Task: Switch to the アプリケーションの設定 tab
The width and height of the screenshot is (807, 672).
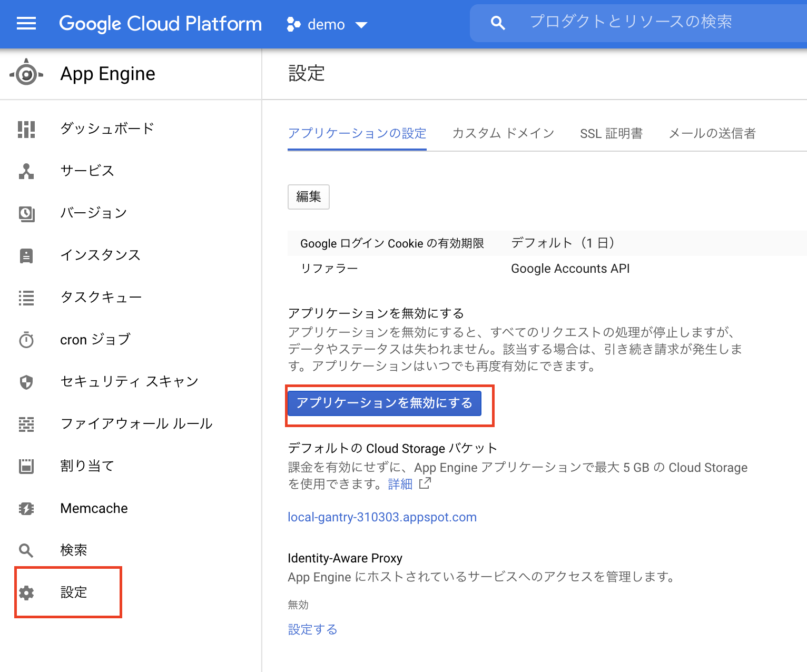Action: pos(357,133)
